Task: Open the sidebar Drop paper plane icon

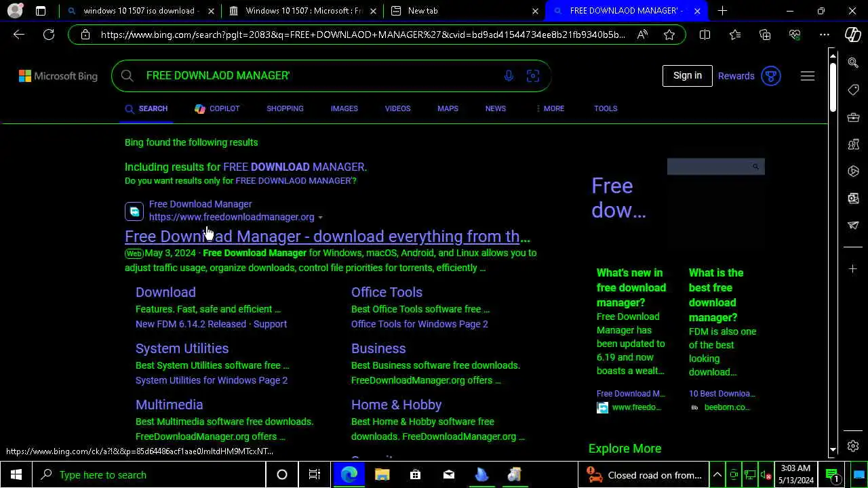Action: pyautogui.click(x=853, y=225)
